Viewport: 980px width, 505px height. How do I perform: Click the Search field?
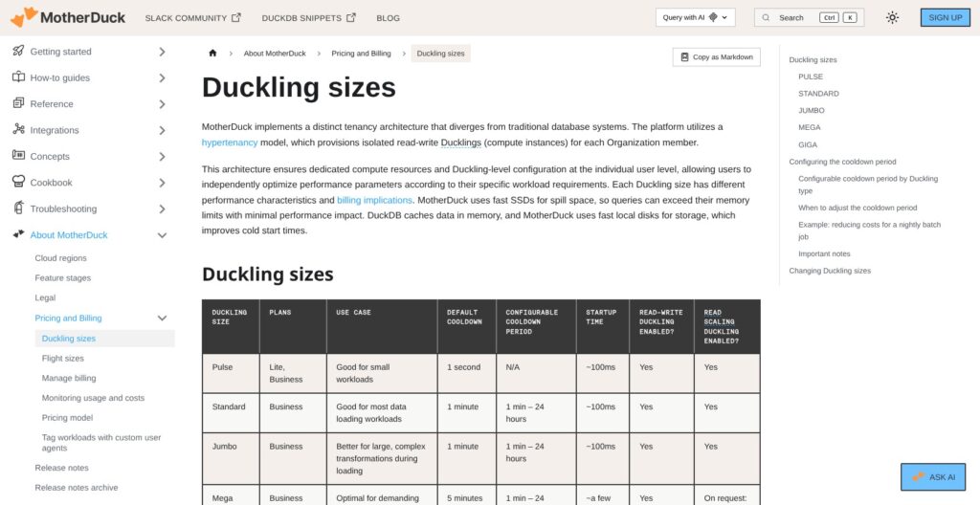[809, 17]
